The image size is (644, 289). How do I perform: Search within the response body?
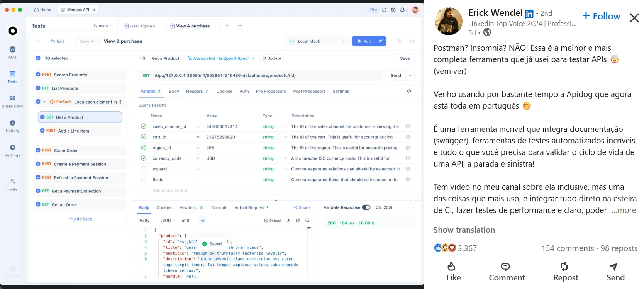click(307, 221)
